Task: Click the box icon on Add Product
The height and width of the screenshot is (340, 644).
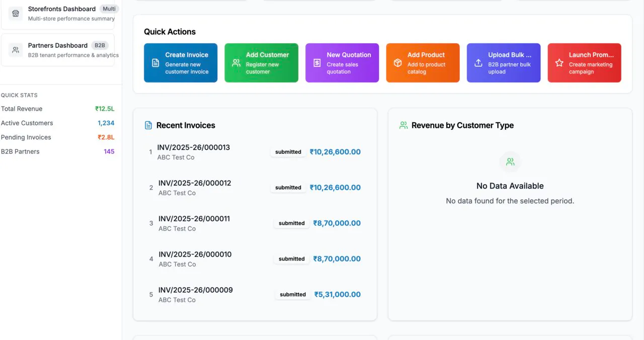Action: 397,63
